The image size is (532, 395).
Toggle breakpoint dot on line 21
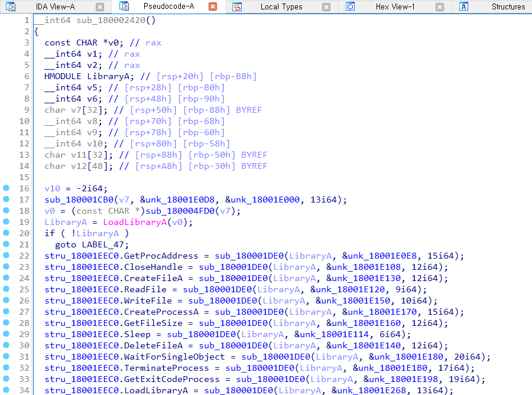[6, 244]
